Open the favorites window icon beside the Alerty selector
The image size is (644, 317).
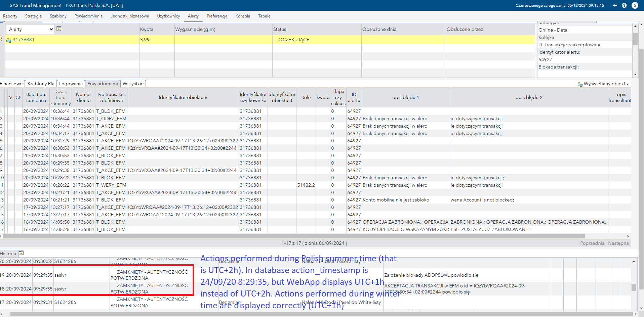click(59, 29)
